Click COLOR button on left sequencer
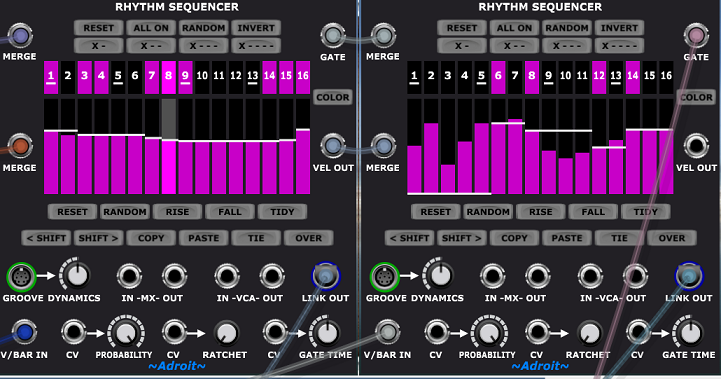 pos(333,98)
